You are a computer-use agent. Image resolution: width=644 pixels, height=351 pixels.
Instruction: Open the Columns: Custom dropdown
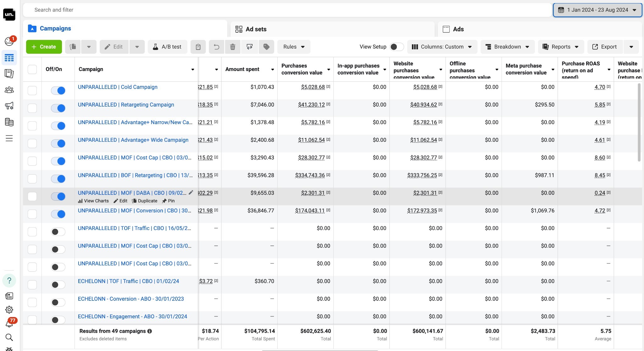click(442, 47)
